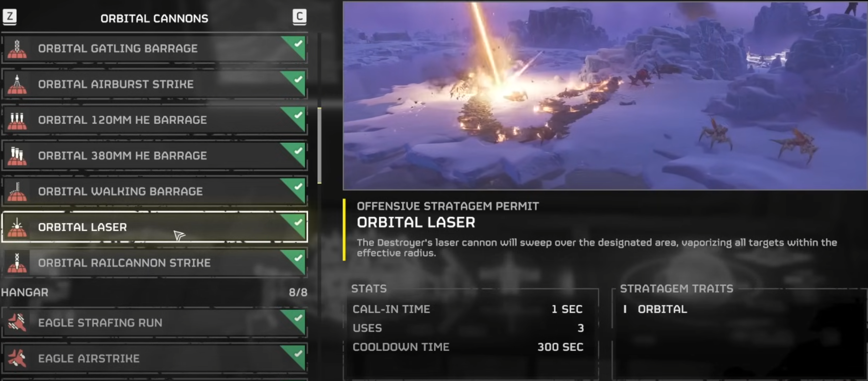This screenshot has width=868, height=381.
Task: Go to previous category with Z key icon
Action: coord(10,17)
